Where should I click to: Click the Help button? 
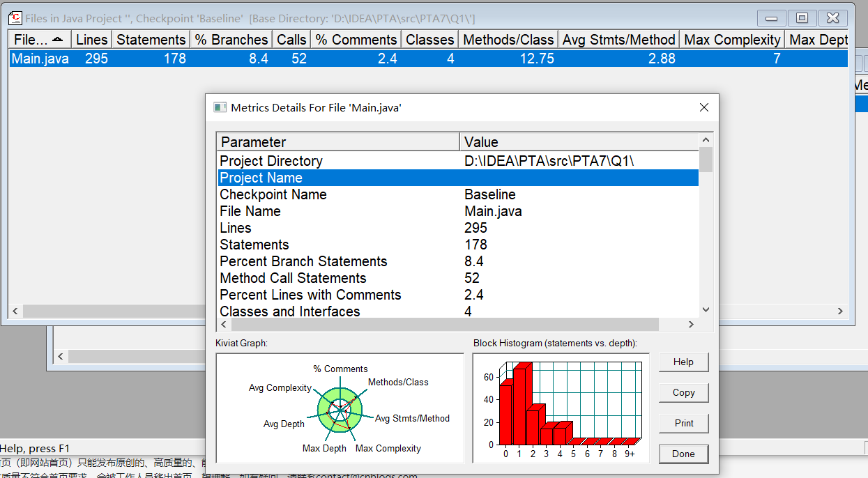click(x=683, y=362)
